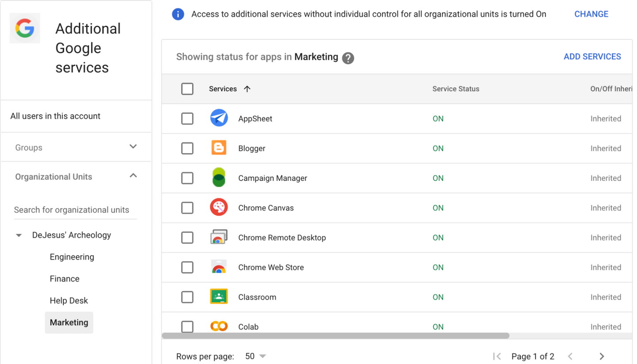Click the Classroom chalkboard icon

tap(219, 297)
